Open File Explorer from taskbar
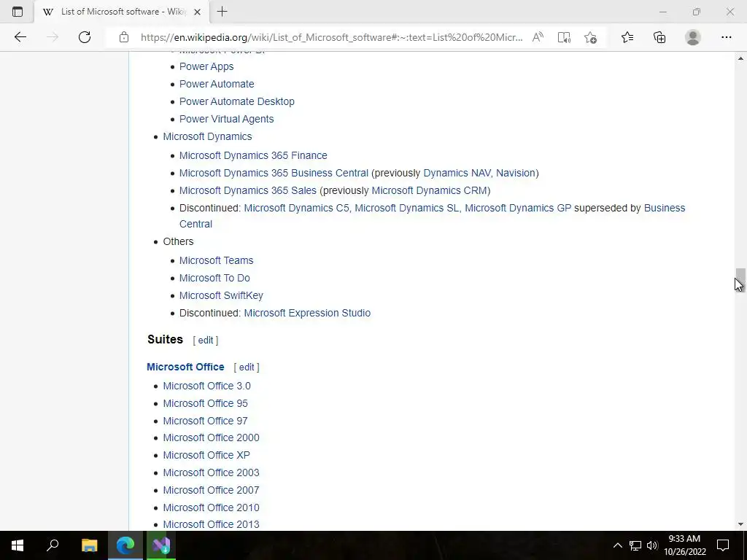 [89, 545]
